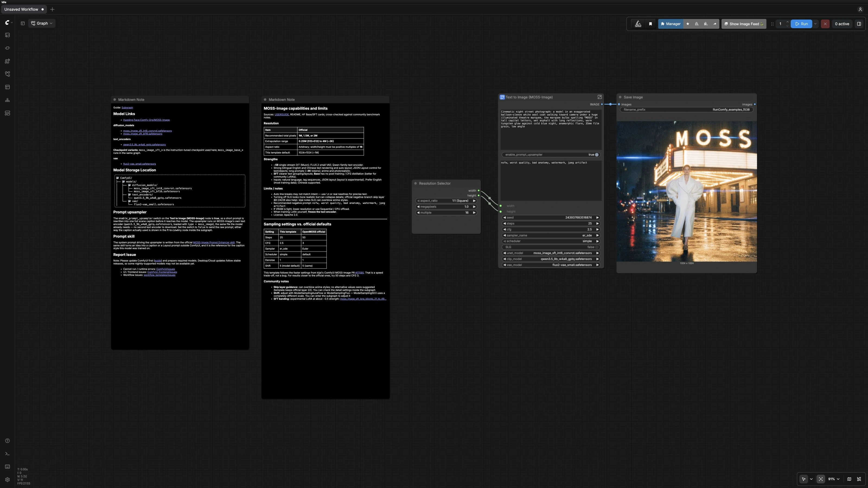Screen dimensions: 868x488
Task: Toggle the SLG false switch
Action: [551, 247]
